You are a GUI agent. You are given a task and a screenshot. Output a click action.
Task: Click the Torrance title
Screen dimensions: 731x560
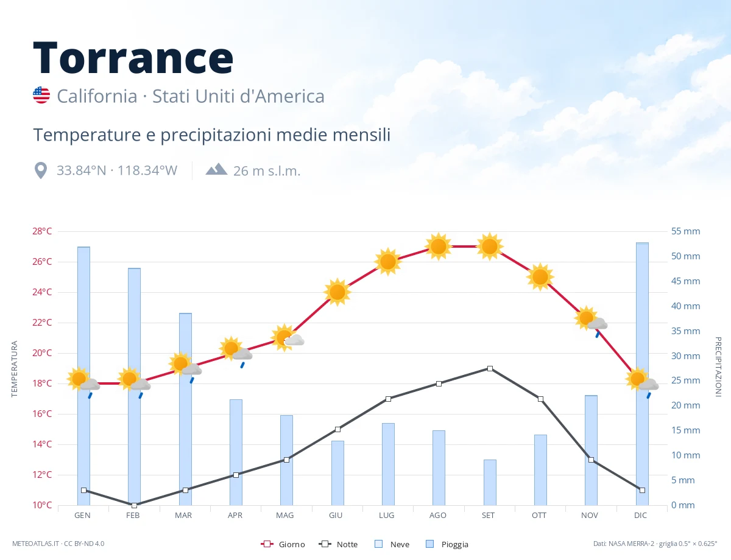click(133, 57)
